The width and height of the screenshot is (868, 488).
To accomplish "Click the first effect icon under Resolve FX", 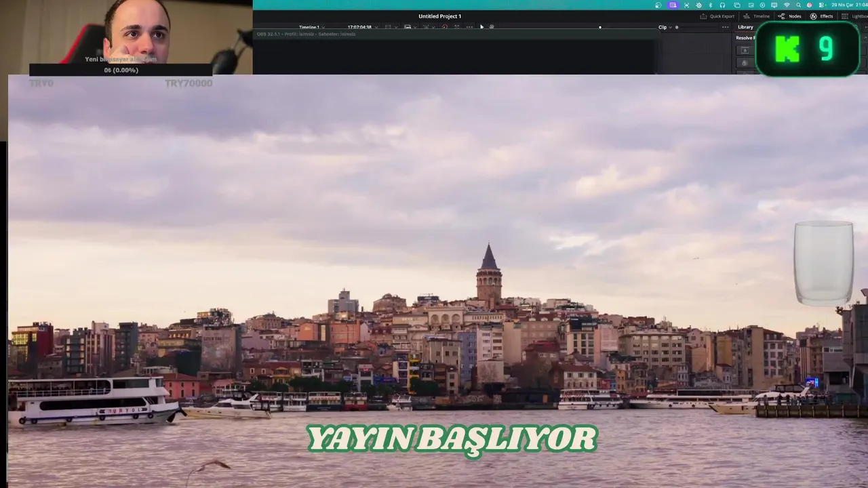I will click(745, 50).
